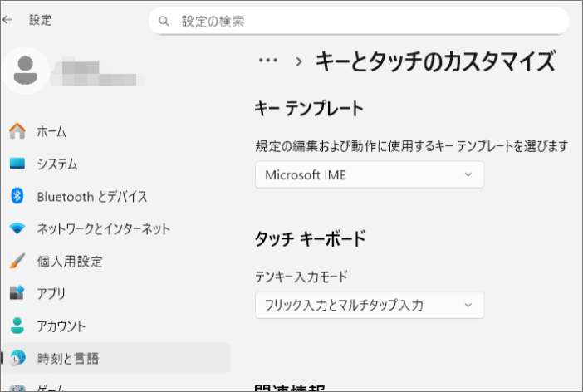
Task: Click chevron of the Microsoft IME combo box
Action: coord(468,174)
